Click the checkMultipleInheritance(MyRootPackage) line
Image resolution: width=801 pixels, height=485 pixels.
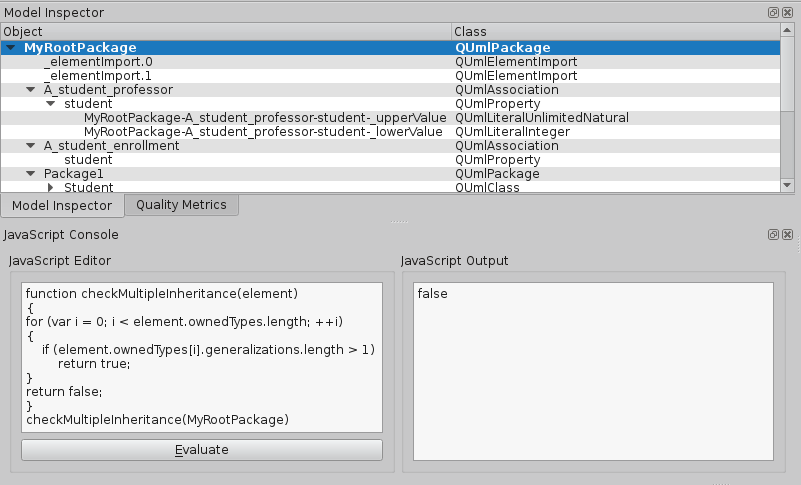pyautogui.click(x=157, y=420)
